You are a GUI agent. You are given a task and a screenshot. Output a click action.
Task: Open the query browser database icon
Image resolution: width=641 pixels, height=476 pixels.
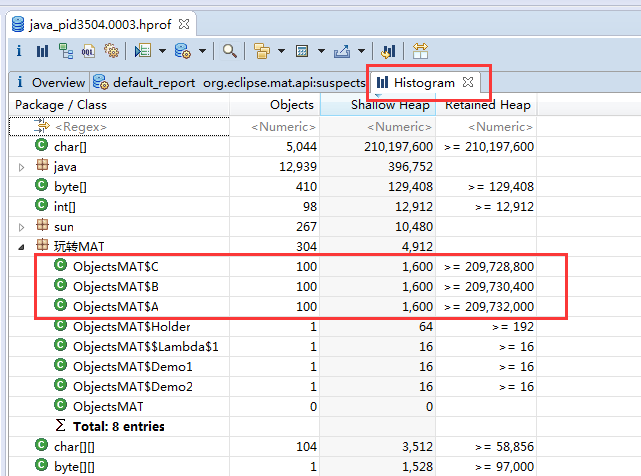182,51
